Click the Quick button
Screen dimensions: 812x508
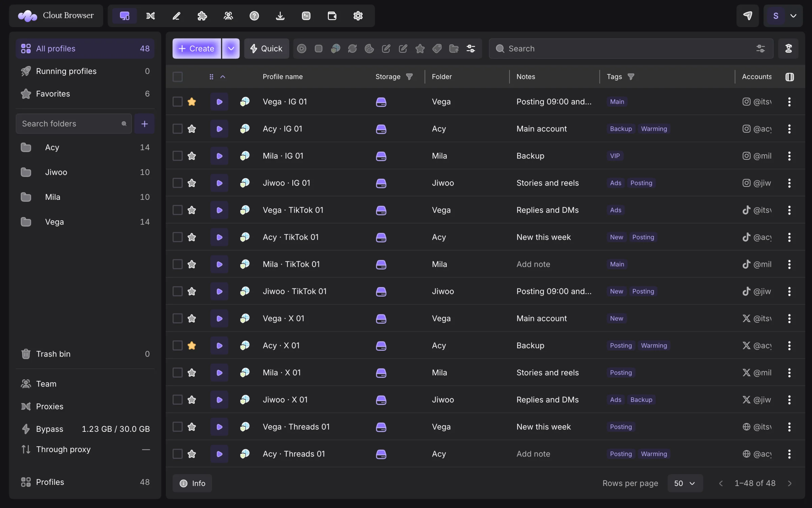(267, 48)
